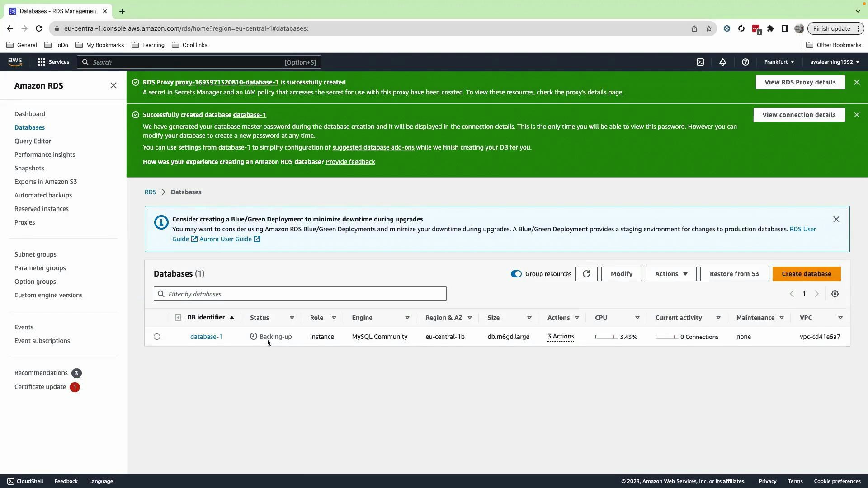Toggle the Group resources switch
This screenshot has height=488, width=868.
[516, 274]
